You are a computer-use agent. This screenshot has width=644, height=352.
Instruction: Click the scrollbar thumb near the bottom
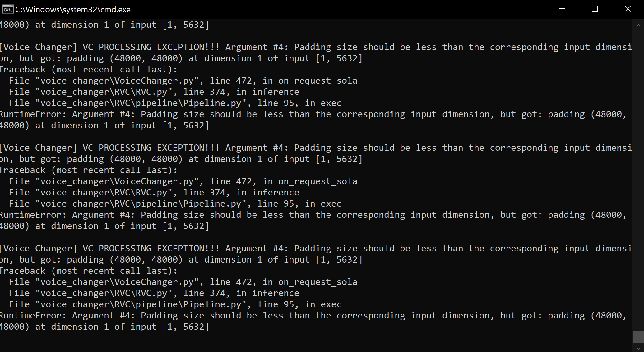coord(638,336)
